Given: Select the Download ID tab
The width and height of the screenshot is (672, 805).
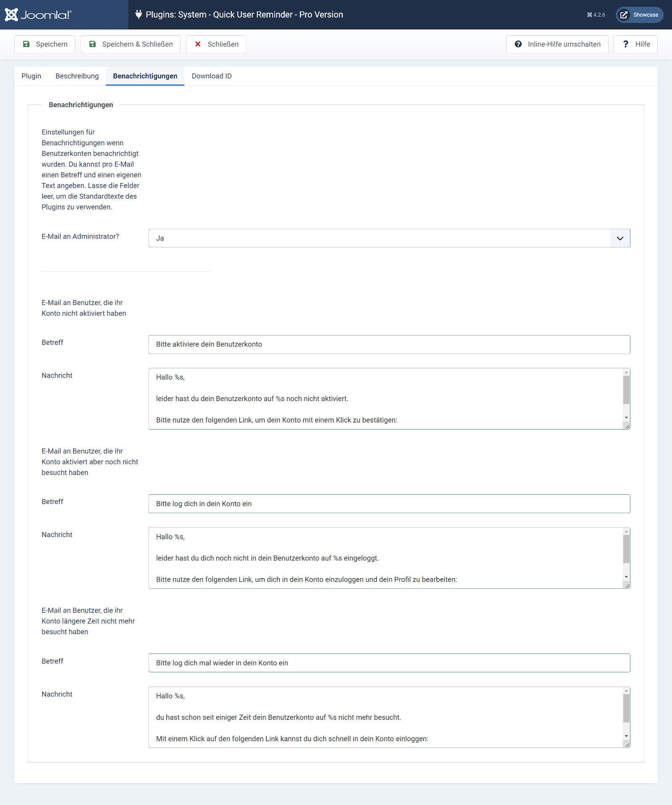Looking at the screenshot, I should click(212, 76).
